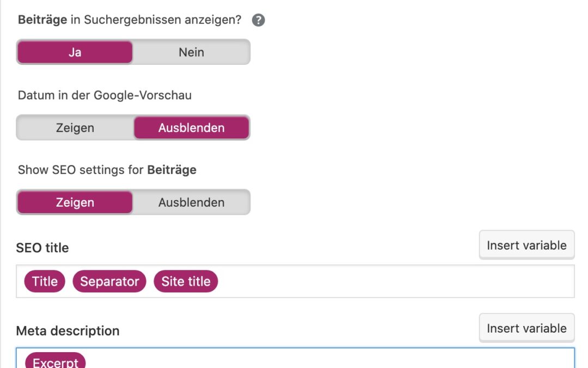Click the Show SEO settings for Beiträge label

[x=107, y=170]
